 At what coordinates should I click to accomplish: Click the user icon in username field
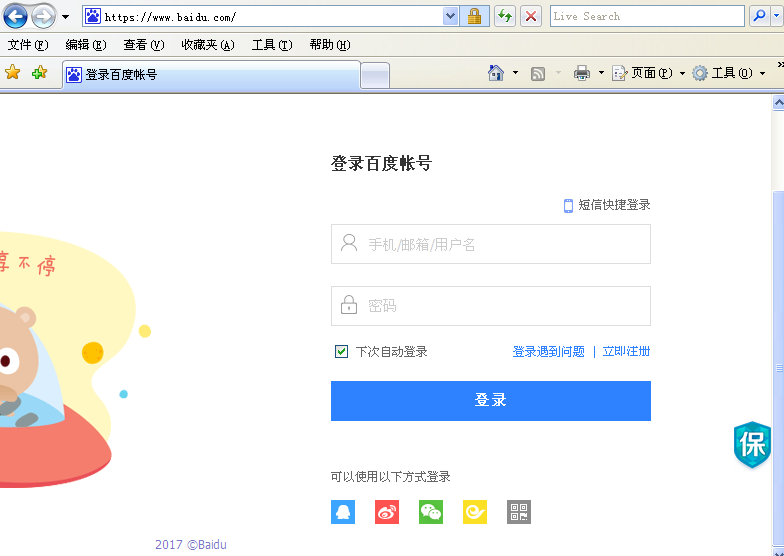349,244
